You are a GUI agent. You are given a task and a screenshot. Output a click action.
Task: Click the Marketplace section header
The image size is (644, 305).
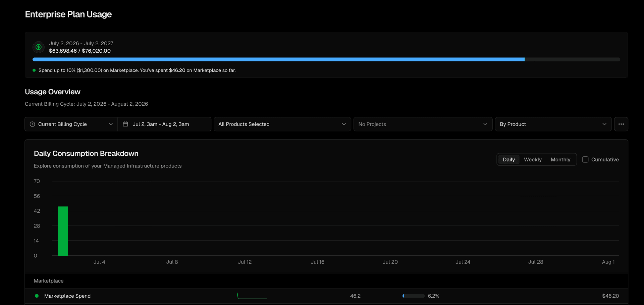(49, 281)
